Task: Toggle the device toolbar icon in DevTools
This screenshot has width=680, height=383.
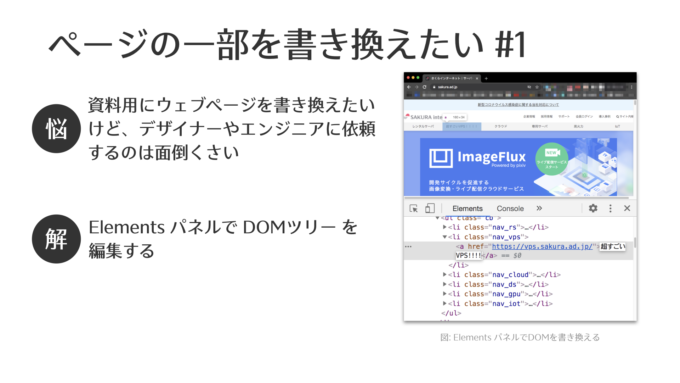Action: [429, 209]
